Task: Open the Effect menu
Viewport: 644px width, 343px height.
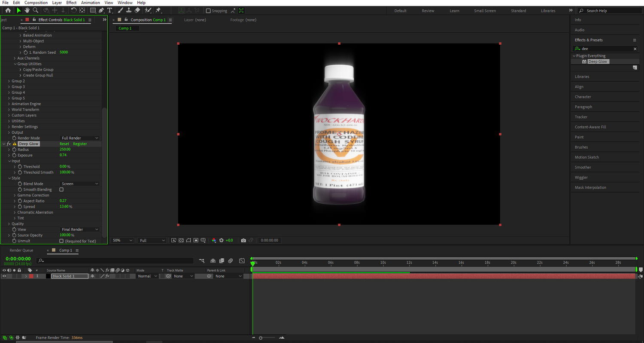Action: click(71, 3)
